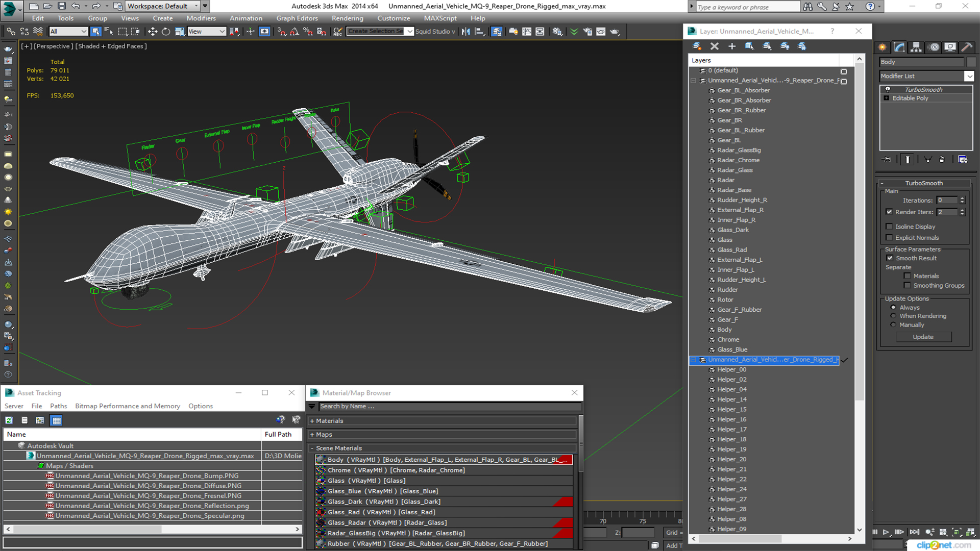Open the Display command panel tab
Image resolution: width=980 pixels, height=551 pixels.
click(x=950, y=47)
